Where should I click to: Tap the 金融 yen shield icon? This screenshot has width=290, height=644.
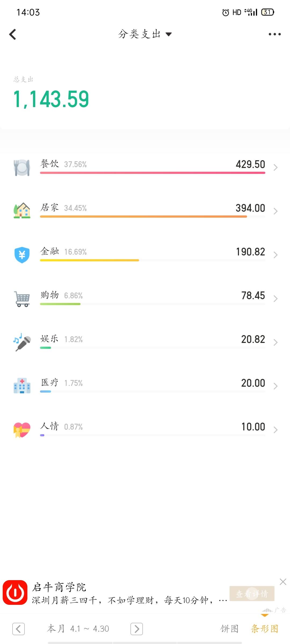[22, 255]
